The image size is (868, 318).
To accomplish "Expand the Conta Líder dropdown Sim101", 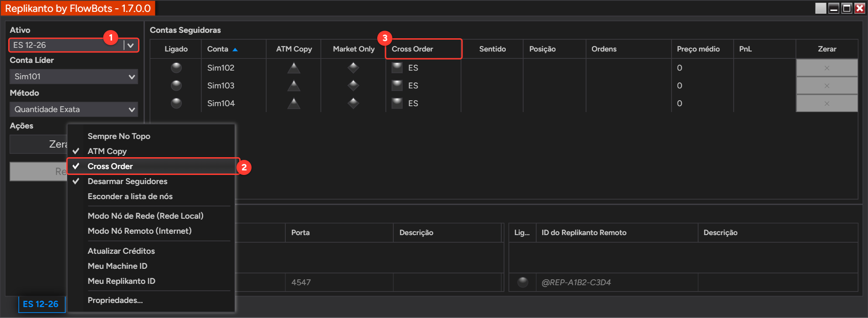I will coord(74,77).
